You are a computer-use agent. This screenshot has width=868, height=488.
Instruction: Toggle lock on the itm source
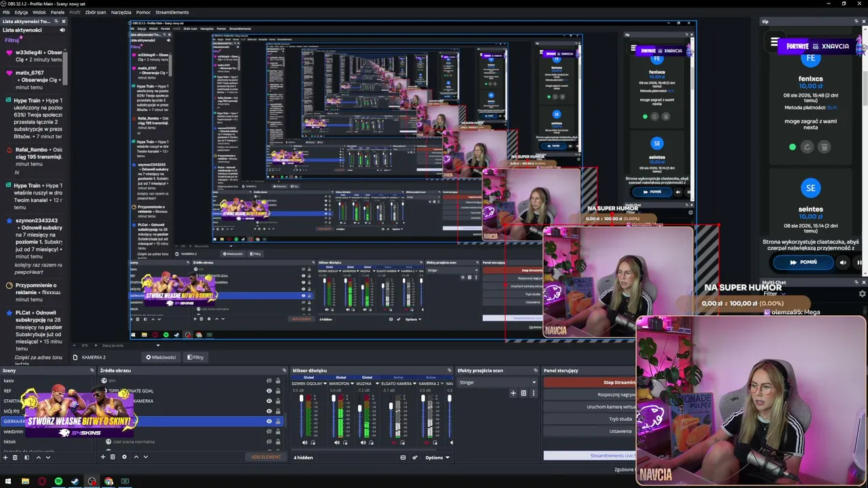(x=278, y=381)
